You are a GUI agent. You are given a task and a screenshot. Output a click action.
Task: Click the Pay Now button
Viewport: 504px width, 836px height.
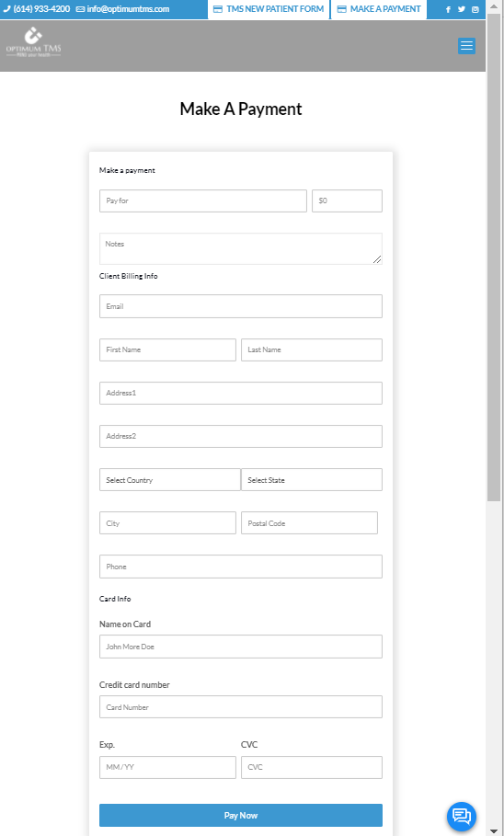pyautogui.click(x=241, y=815)
